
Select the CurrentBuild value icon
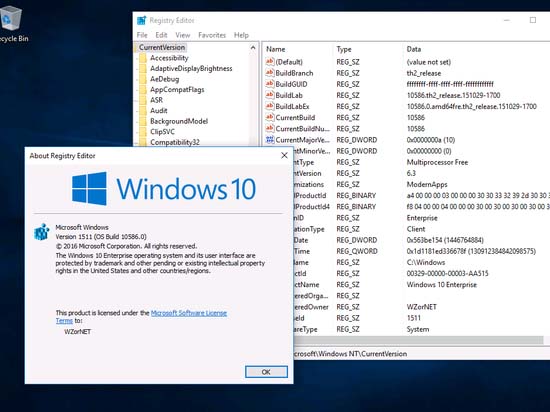(x=269, y=117)
